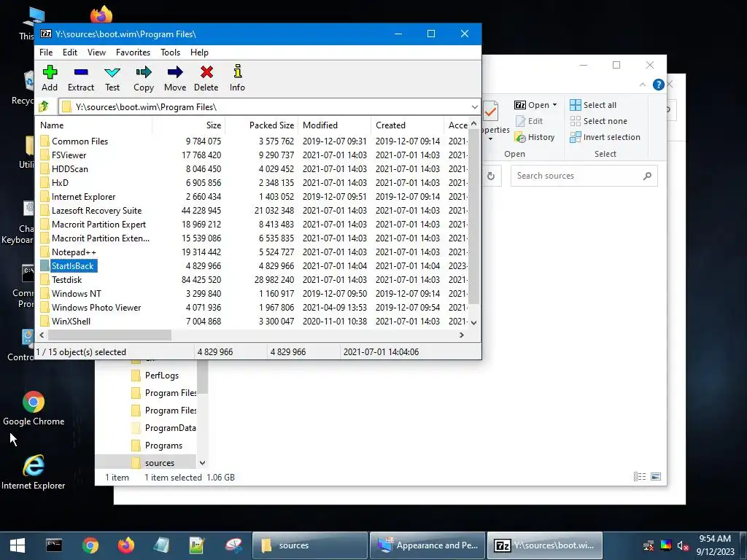This screenshot has height=560, width=747.
Task: Open the View menu
Action: (x=97, y=52)
